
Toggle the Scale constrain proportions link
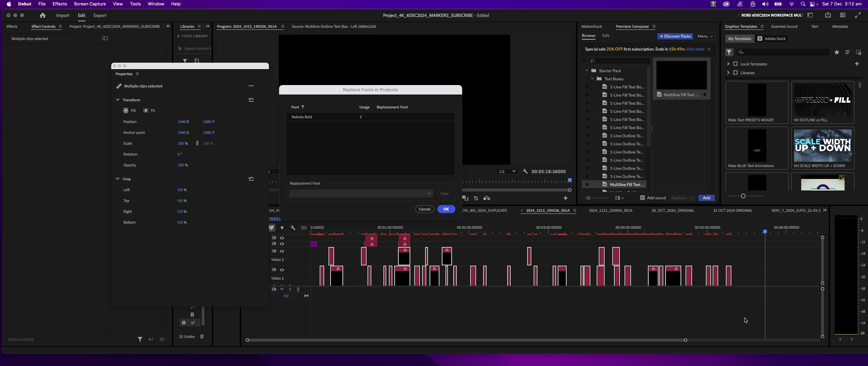[x=197, y=143]
